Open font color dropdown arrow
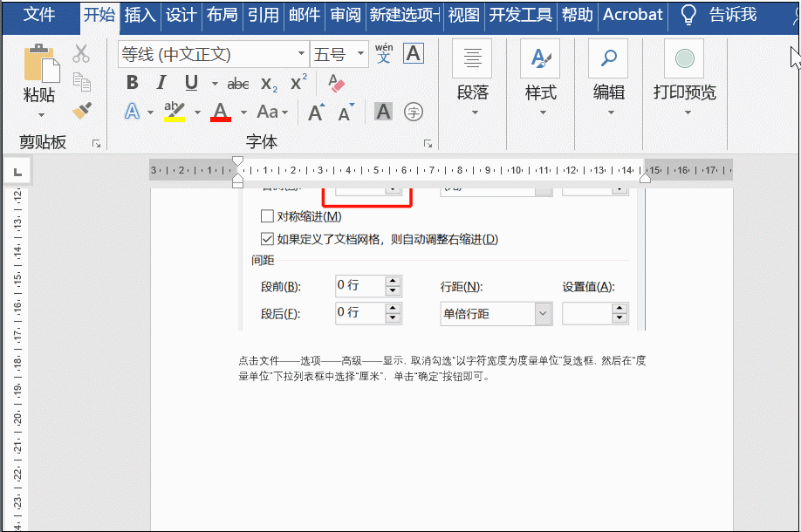Image resolution: width=801 pixels, height=532 pixels. [243, 113]
